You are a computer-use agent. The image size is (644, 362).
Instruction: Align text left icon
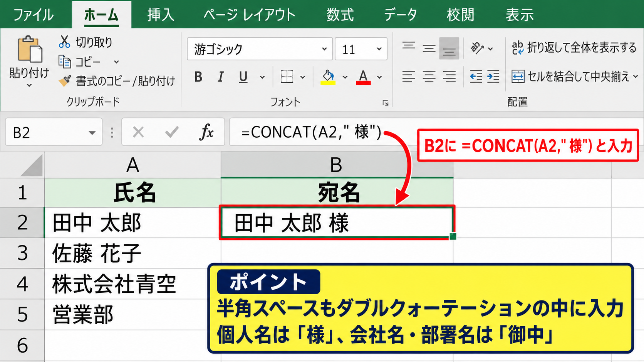(409, 77)
